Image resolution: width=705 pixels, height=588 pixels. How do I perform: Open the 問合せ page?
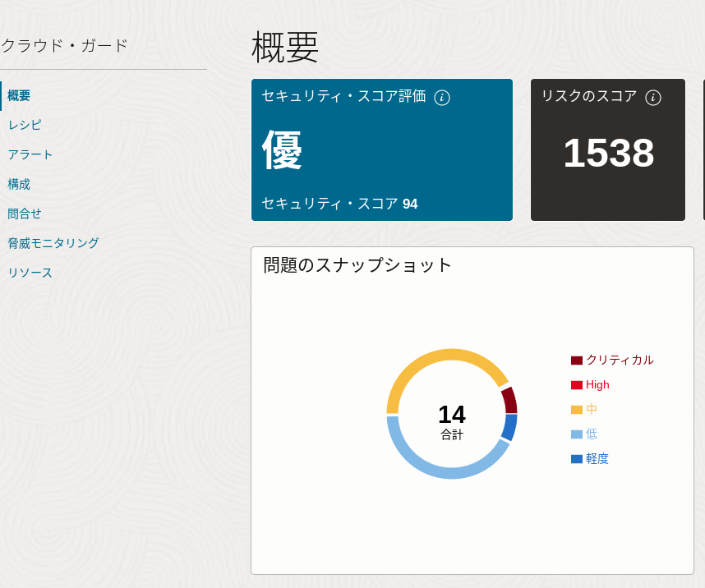point(25,214)
